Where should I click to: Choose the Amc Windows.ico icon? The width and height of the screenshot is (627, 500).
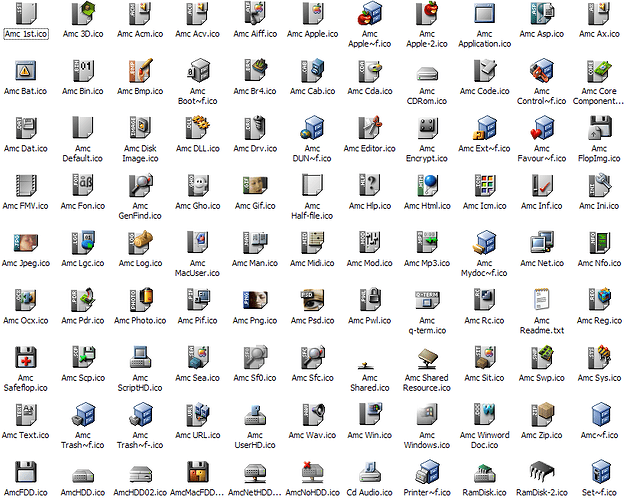tap(427, 415)
